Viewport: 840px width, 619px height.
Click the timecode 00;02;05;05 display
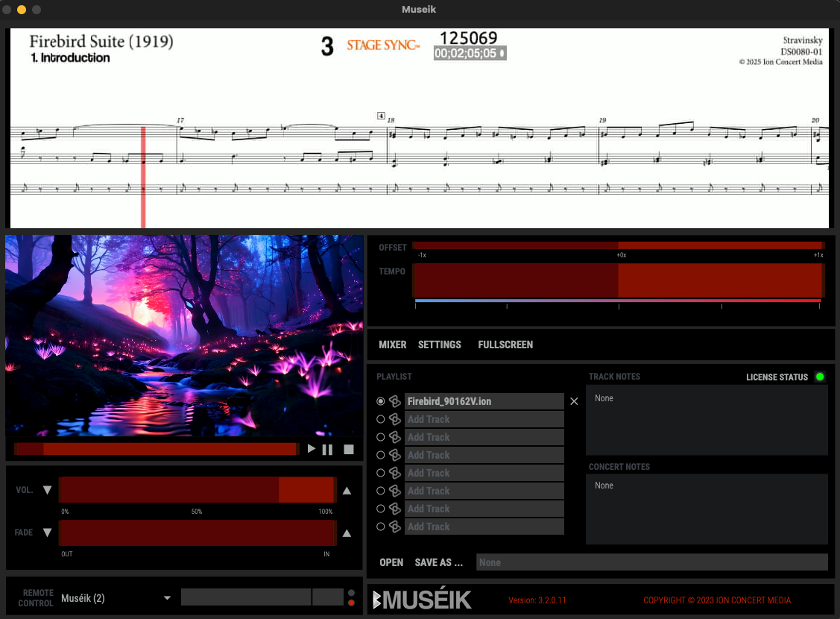[x=470, y=53]
